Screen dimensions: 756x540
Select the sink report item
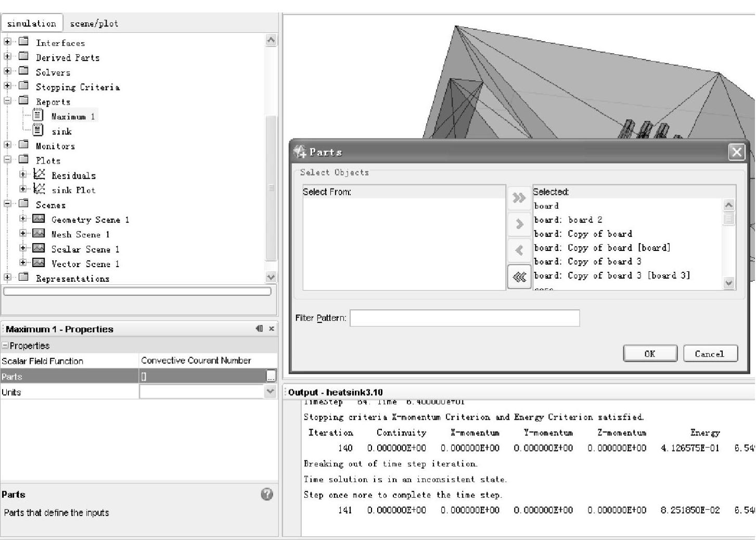coord(61,131)
